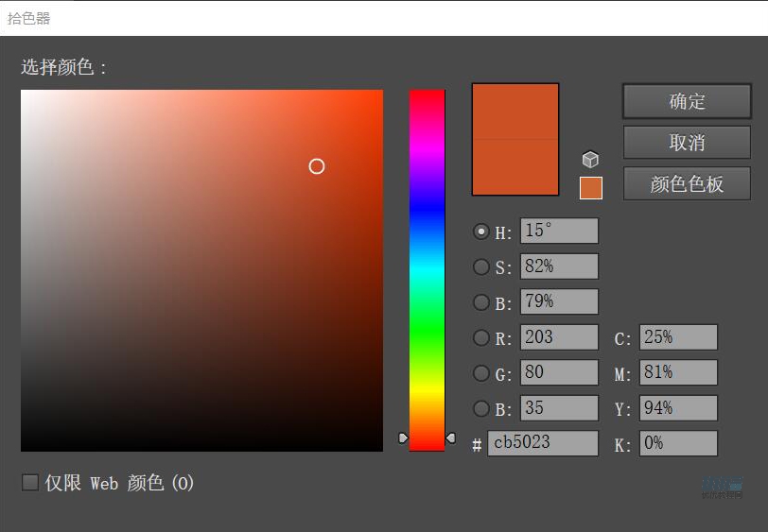Click the left hue slider arrow
Screen dimensions: 768x532
tap(404, 438)
